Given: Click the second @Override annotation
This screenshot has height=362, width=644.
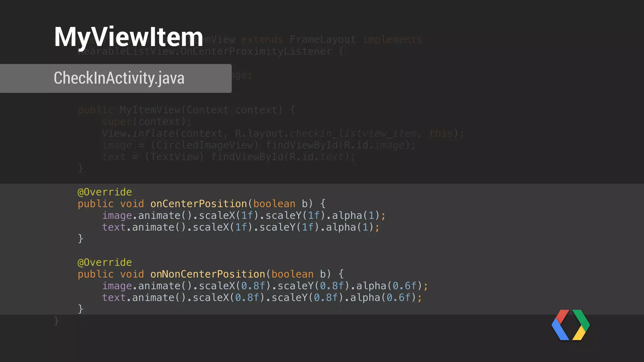Looking at the screenshot, I should point(105,262).
